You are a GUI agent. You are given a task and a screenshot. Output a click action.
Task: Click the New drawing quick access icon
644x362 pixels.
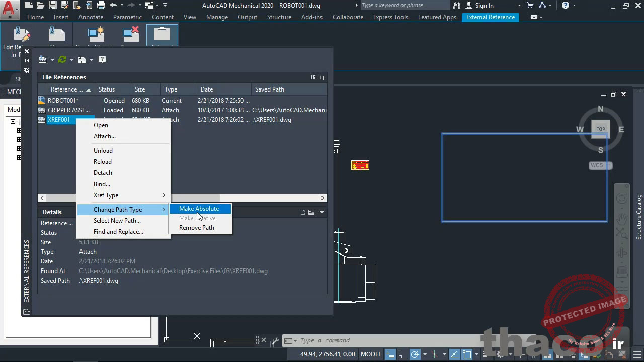point(28,6)
